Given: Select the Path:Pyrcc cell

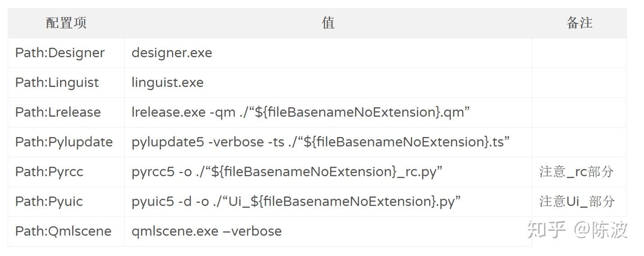Looking at the screenshot, I should point(50,172).
